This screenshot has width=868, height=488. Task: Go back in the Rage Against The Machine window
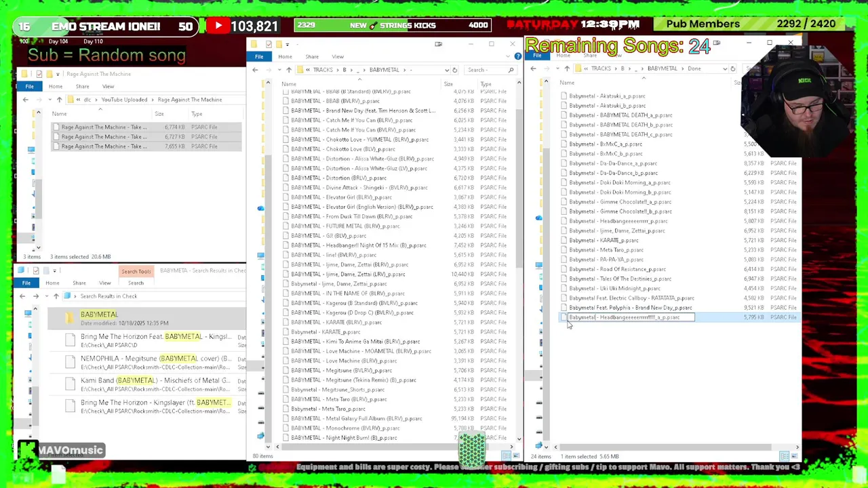[x=25, y=100]
